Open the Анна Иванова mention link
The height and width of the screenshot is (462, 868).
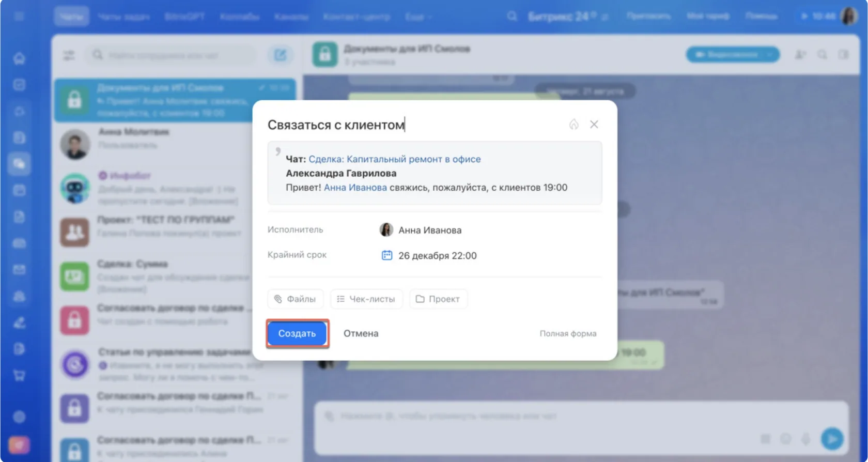[x=355, y=187]
